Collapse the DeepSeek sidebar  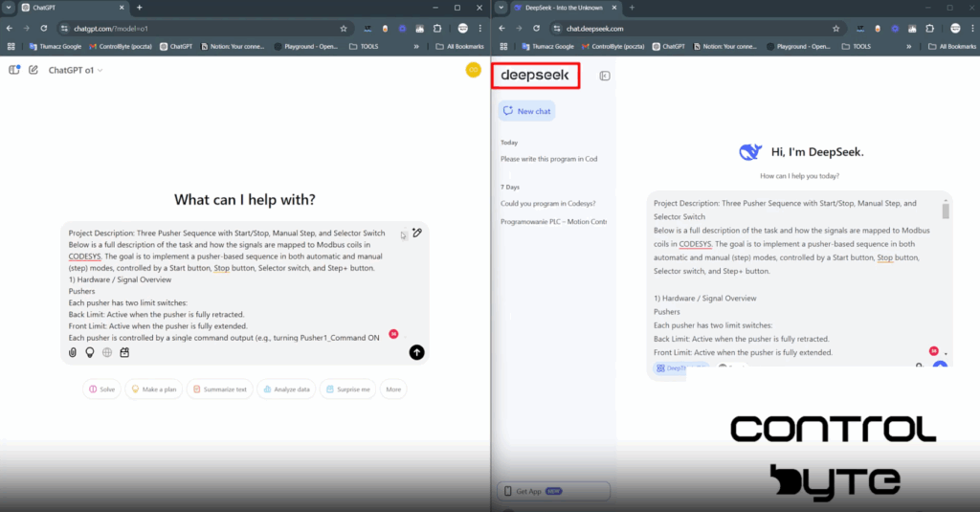605,76
